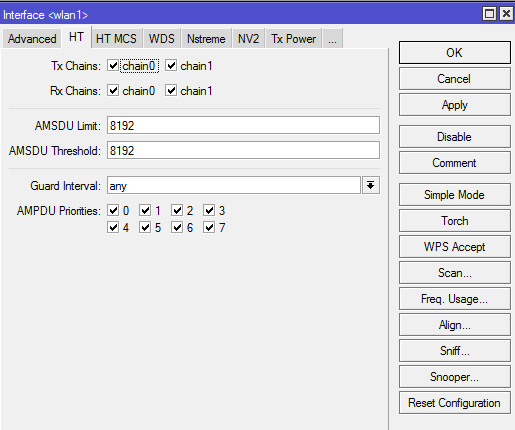Click the Apply button

455,105
